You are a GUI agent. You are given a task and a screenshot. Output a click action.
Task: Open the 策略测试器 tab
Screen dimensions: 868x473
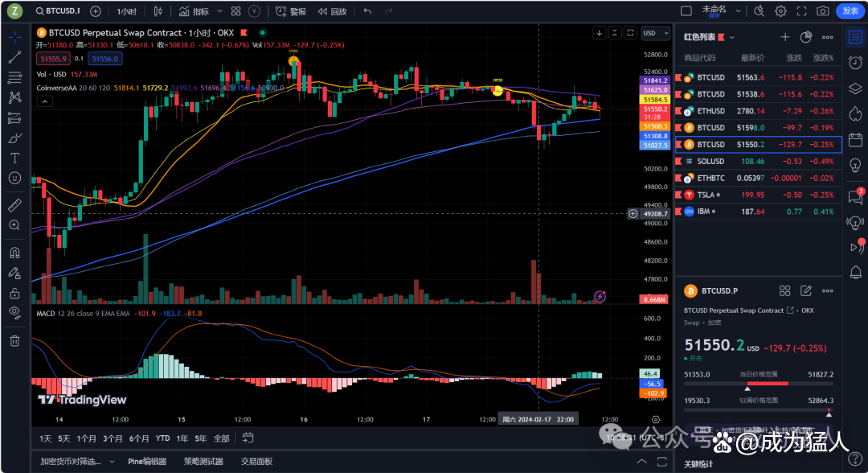(203, 462)
